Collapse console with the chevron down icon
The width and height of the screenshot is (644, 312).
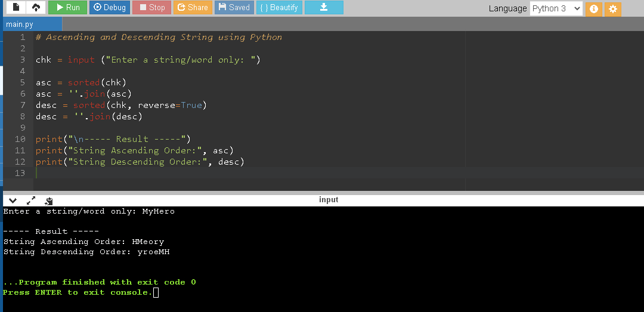(x=13, y=200)
